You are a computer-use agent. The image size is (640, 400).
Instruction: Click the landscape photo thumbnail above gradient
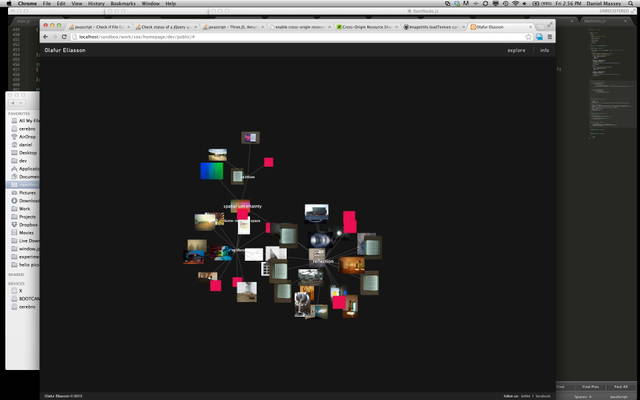pos(218,155)
